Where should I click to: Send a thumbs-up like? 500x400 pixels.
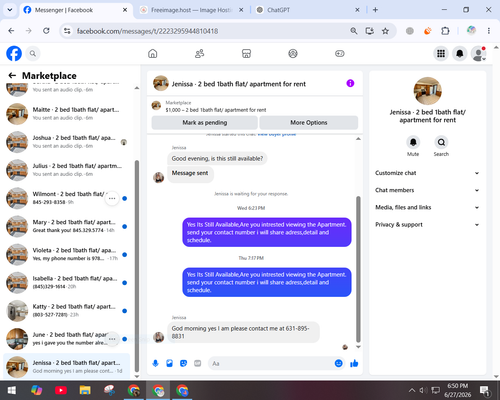tap(354, 363)
